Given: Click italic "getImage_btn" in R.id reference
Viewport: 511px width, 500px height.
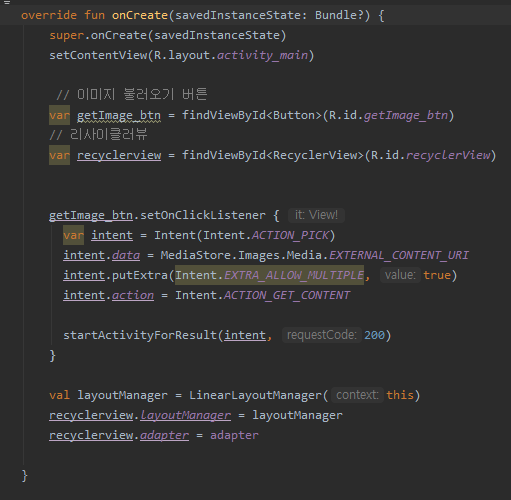Looking at the screenshot, I should (x=405, y=115).
